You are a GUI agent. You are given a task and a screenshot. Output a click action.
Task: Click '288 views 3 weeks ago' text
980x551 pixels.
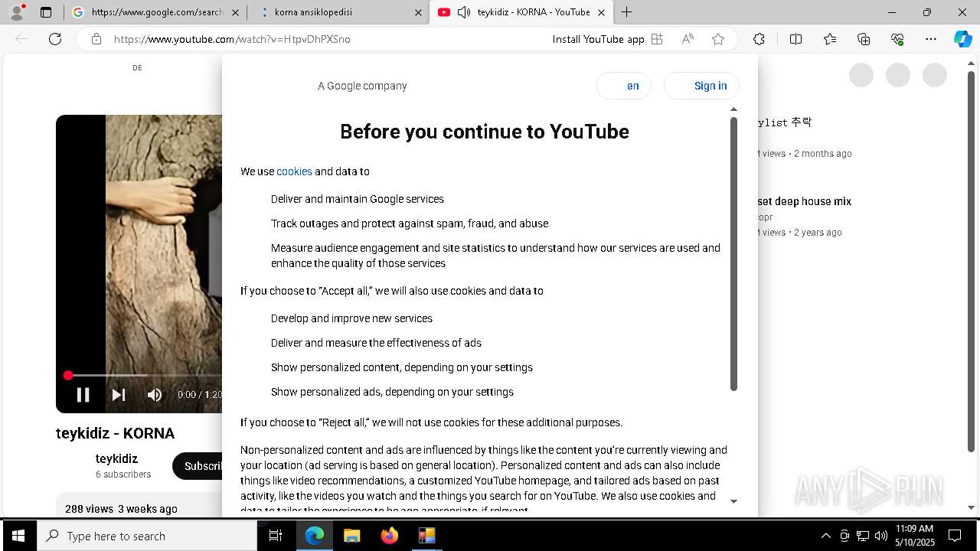(121, 509)
